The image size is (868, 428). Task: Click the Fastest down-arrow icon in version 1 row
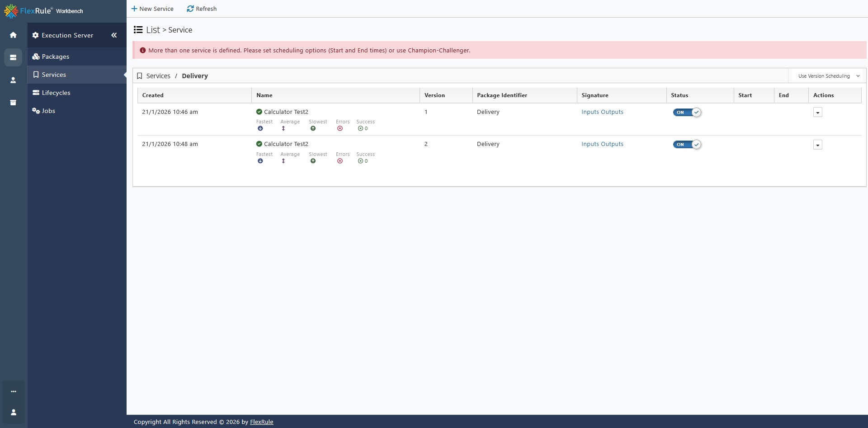tap(260, 128)
